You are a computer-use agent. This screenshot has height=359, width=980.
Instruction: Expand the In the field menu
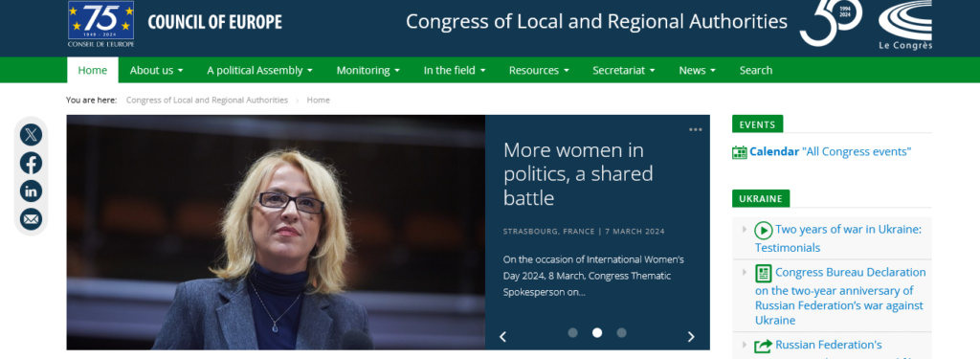click(455, 70)
